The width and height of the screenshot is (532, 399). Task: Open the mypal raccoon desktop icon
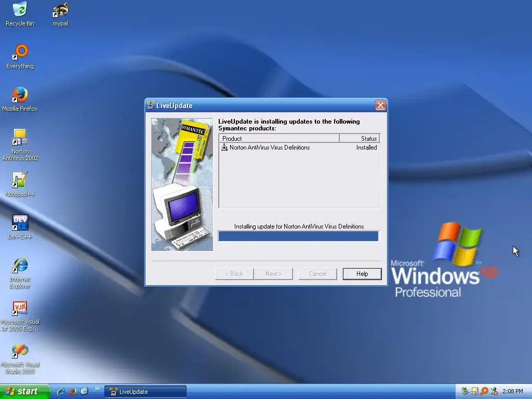[60, 14]
